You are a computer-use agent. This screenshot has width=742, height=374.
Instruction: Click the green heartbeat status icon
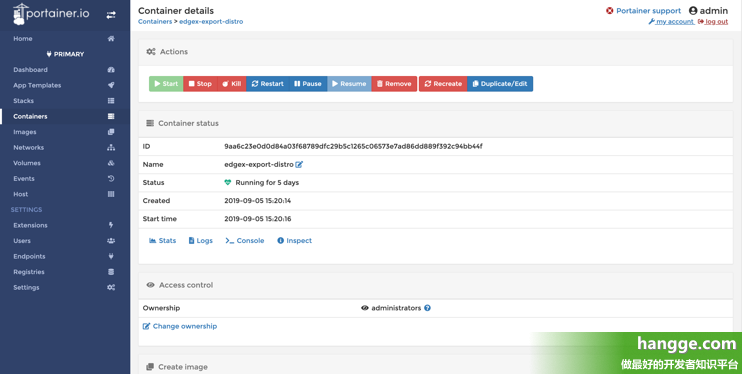coord(228,183)
